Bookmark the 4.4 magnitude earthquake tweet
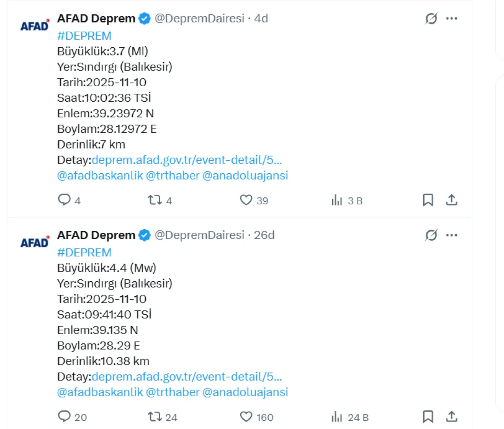The height and width of the screenshot is (429, 504). pyautogui.click(x=428, y=416)
